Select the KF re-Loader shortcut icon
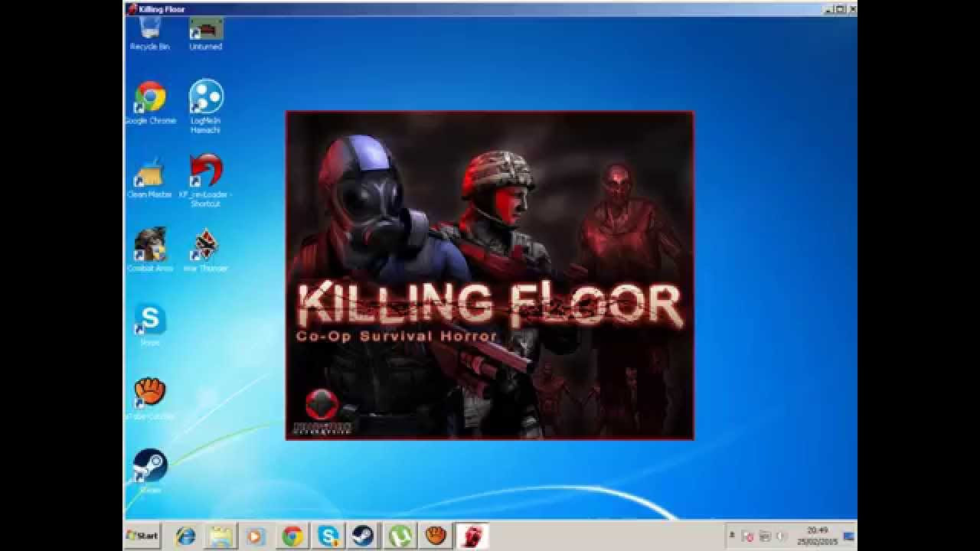 click(206, 180)
